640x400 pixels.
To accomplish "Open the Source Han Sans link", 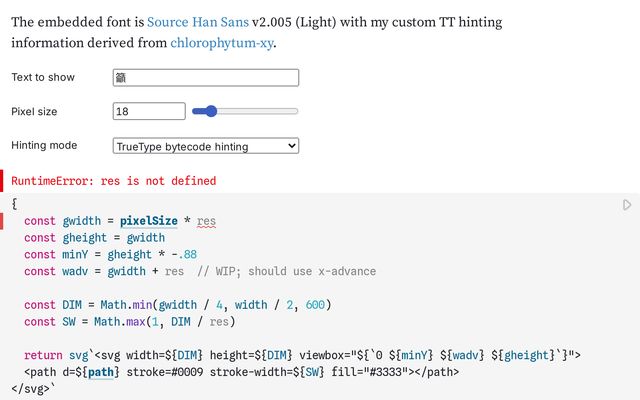I will (x=198, y=22).
